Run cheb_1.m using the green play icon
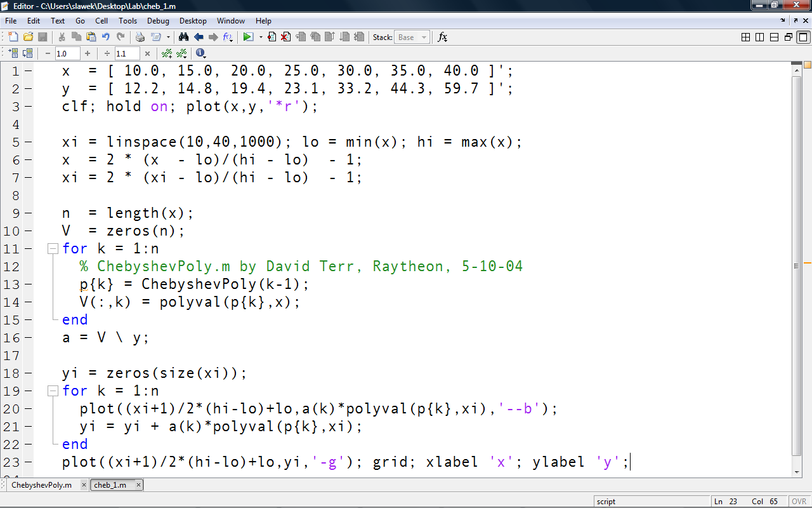This screenshot has width=812, height=508. pyautogui.click(x=248, y=37)
